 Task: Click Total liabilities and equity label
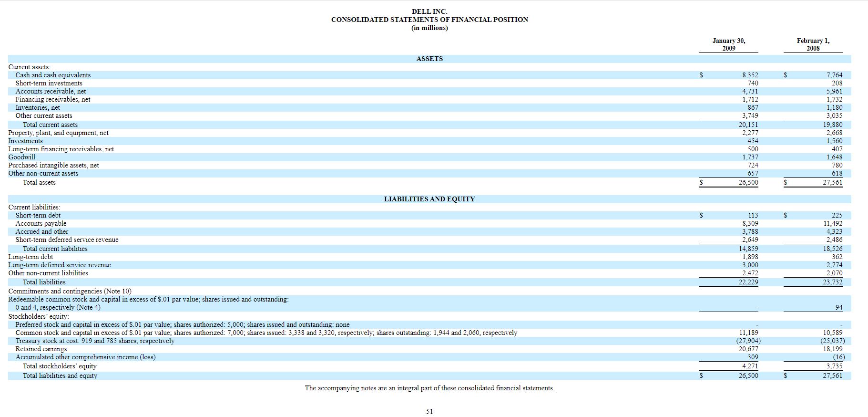click(60, 375)
